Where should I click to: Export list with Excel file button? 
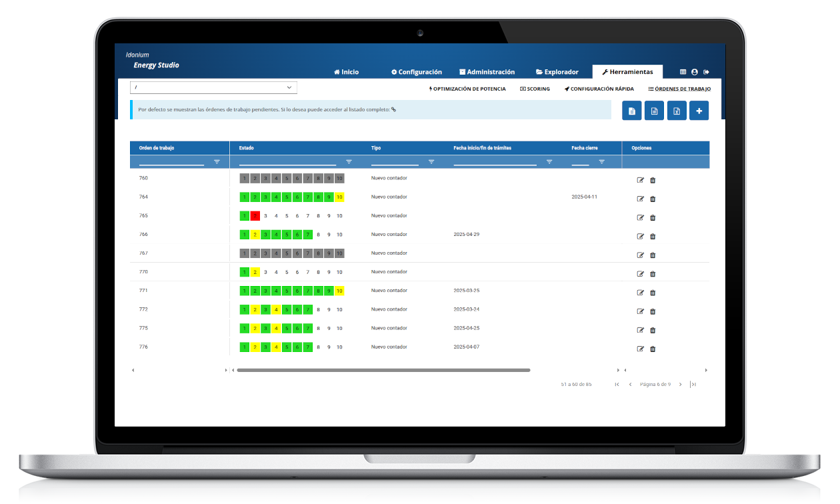677,111
